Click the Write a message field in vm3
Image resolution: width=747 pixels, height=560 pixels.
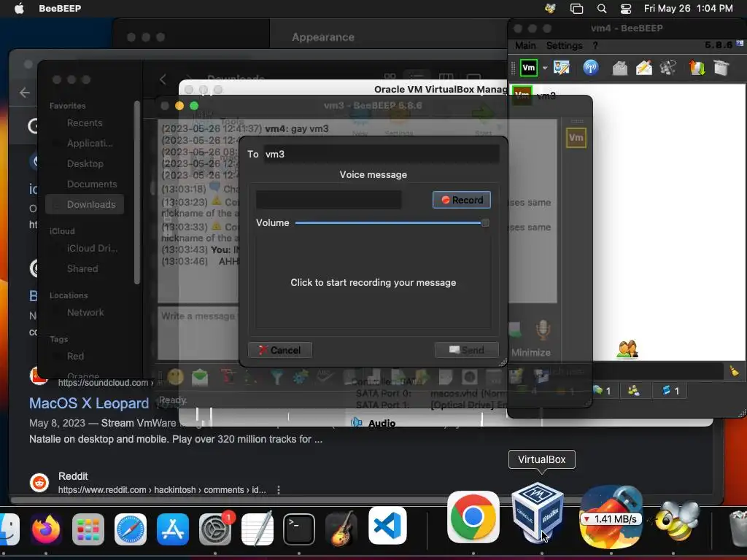click(198, 333)
